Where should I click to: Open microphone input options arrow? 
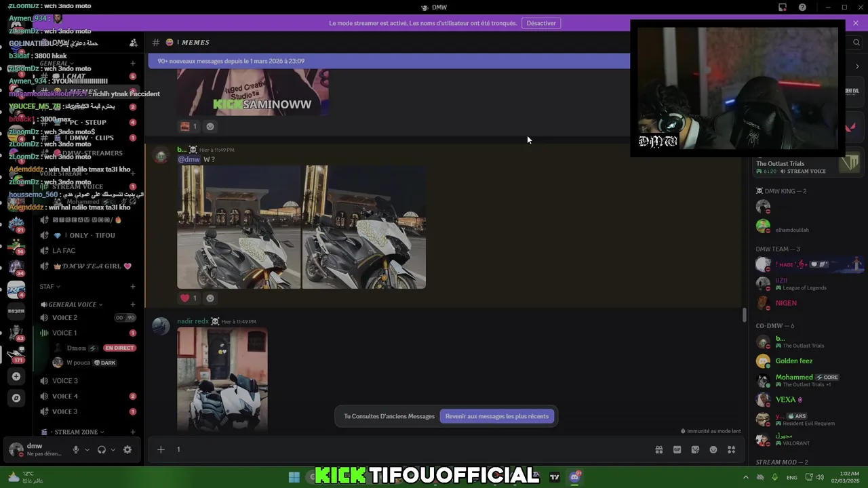point(87,449)
